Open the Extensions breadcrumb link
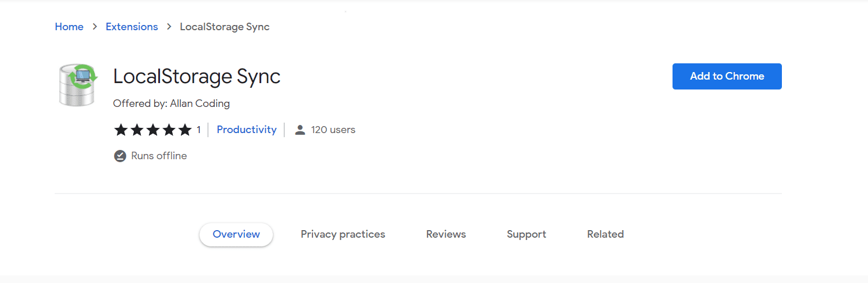This screenshot has height=283, width=868. tap(131, 27)
